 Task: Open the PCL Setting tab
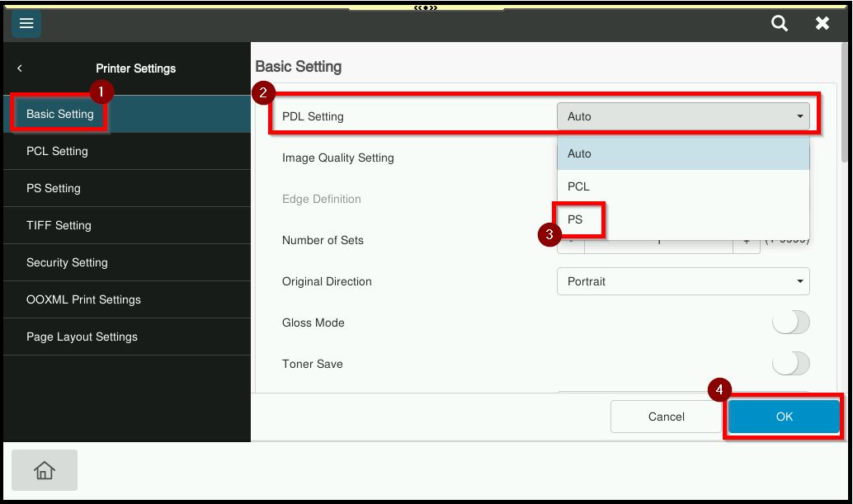pyautogui.click(x=57, y=151)
